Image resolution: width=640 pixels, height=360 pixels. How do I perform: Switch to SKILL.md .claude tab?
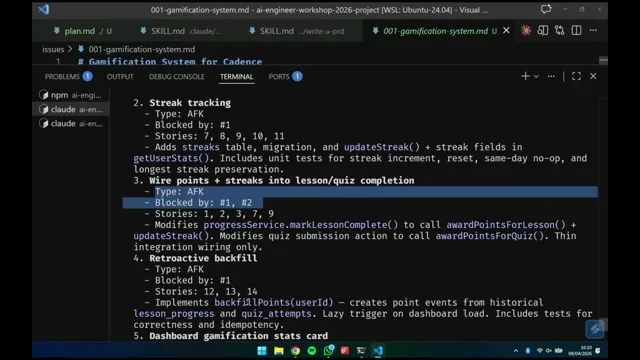(180, 31)
